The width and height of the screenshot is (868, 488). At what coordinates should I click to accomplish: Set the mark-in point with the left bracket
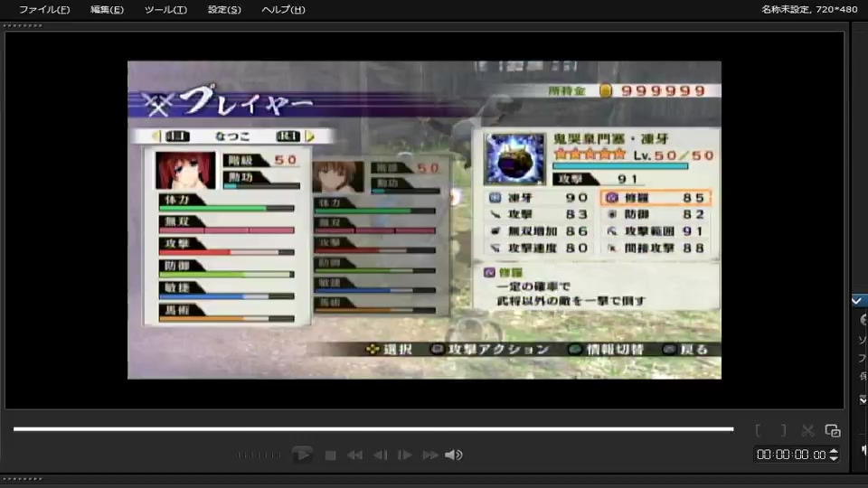tap(758, 430)
